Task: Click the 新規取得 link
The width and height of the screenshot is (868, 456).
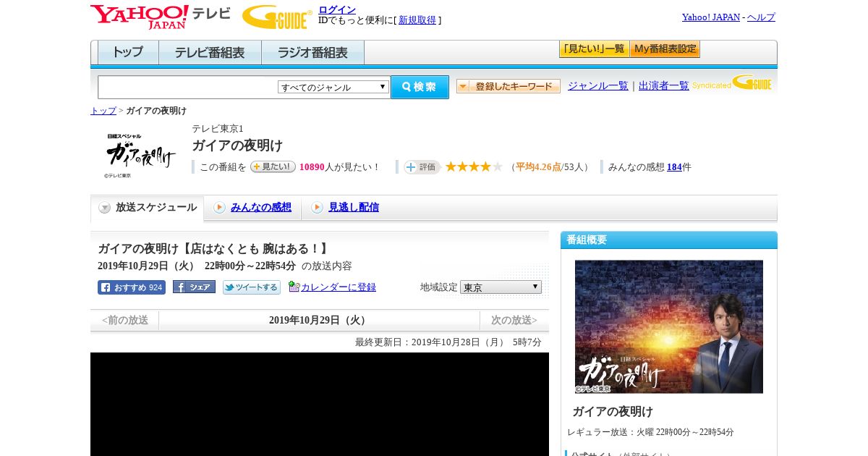Action: point(417,20)
